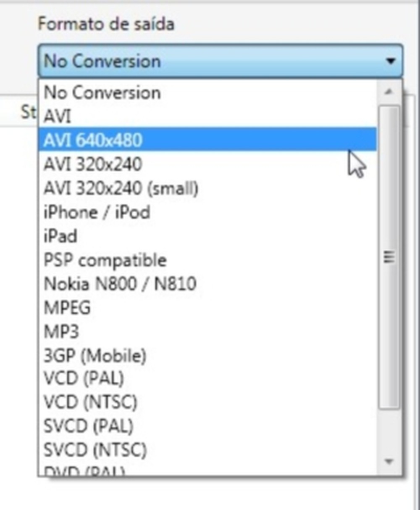Image resolution: width=420 pixels, height=510 pixels.
Task: Select iPhone / iPod format
Action: [97, 212]
